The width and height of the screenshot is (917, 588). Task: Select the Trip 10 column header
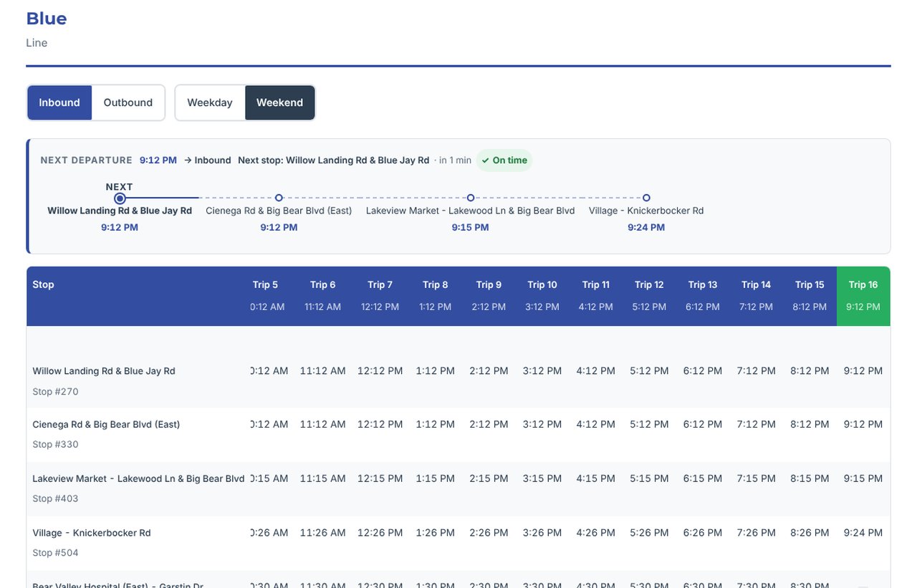point(542,296)
